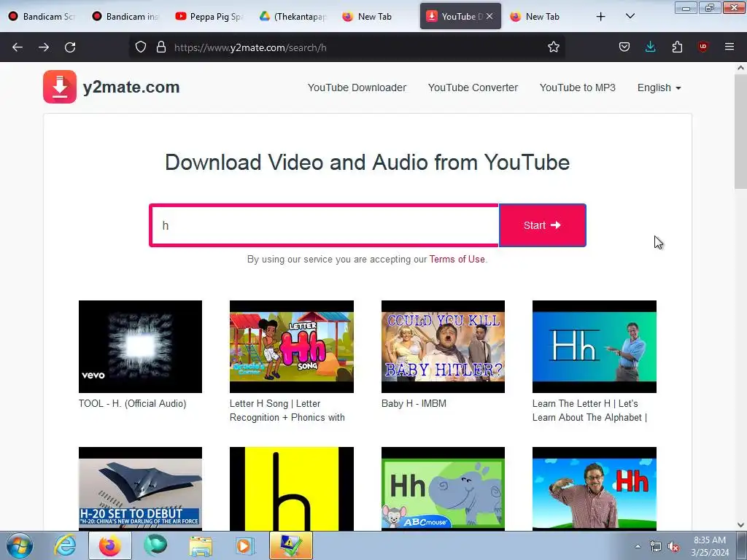Bookmark this page with the star icon
This screenshot has width=747, height=560.
pos(553,47)
